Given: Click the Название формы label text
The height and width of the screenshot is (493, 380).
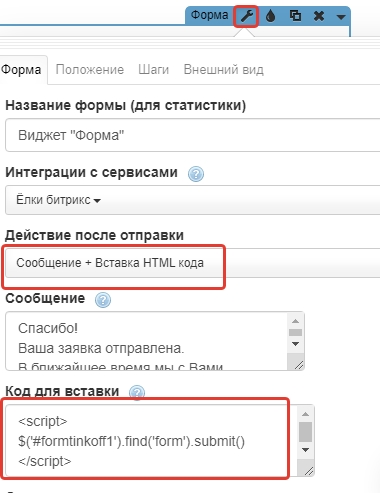Looking at the screenshot, I should pyautogui.click(x=126, y=105).
